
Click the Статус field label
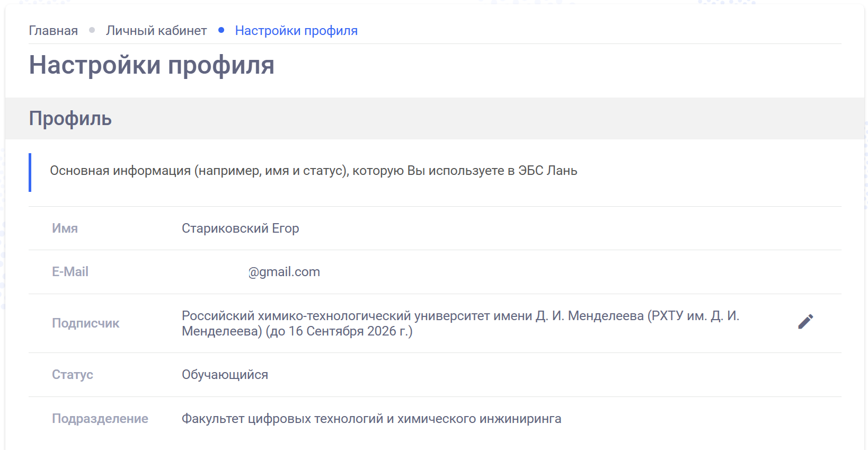(x=72, y=375)
